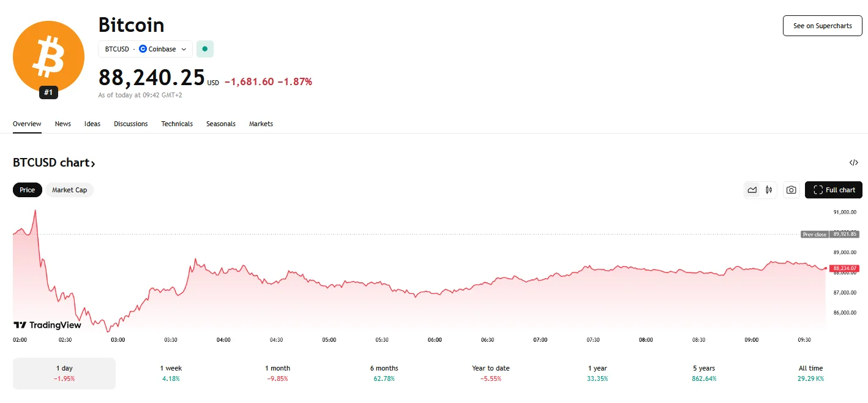This screenshot has width=868, height=403.
Task: Expand the BTCUSD chart heading arrow
Action: point(93,164)
